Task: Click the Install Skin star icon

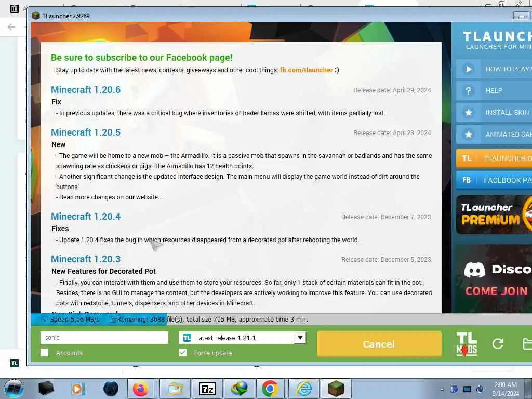Action: [x=469, y=113]
